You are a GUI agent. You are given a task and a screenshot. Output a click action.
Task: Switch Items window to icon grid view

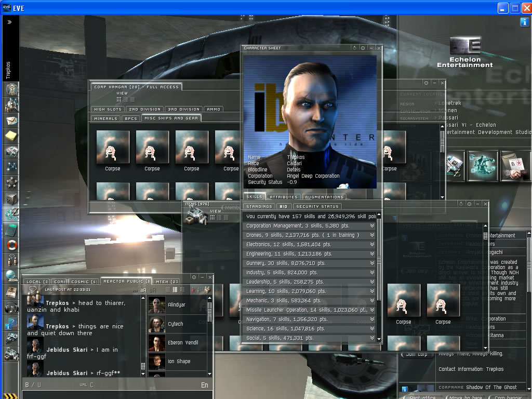coord(212,218)
